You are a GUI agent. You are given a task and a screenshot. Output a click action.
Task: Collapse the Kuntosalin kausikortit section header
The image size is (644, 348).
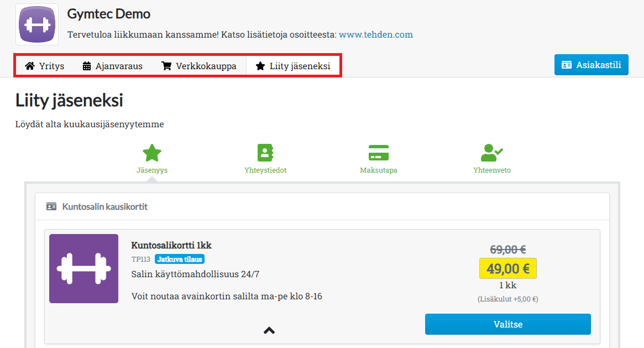pos(105,207)
